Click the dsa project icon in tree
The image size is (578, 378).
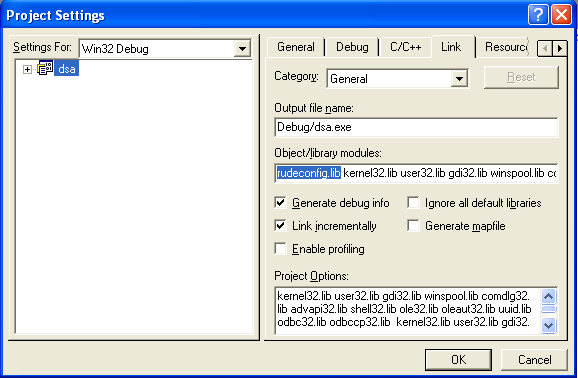click(45, 69)
